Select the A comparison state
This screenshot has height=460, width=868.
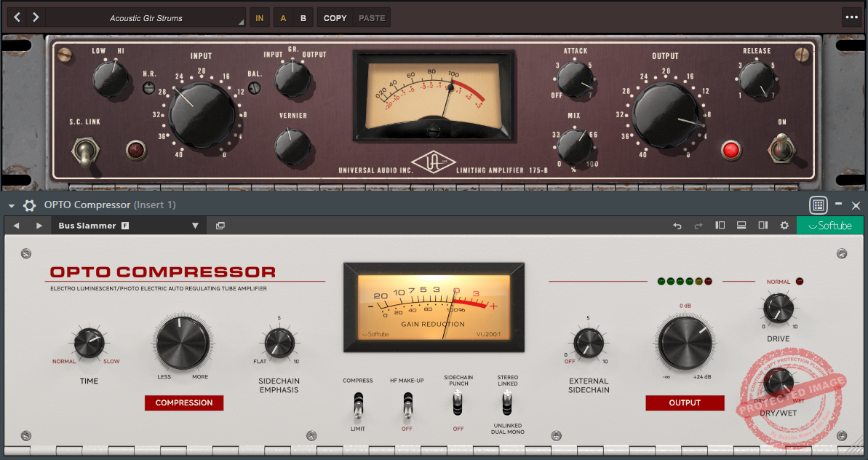[283, 18]
